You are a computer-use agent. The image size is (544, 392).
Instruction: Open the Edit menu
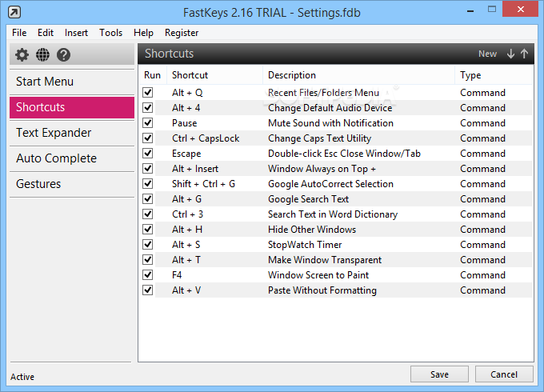46,33
